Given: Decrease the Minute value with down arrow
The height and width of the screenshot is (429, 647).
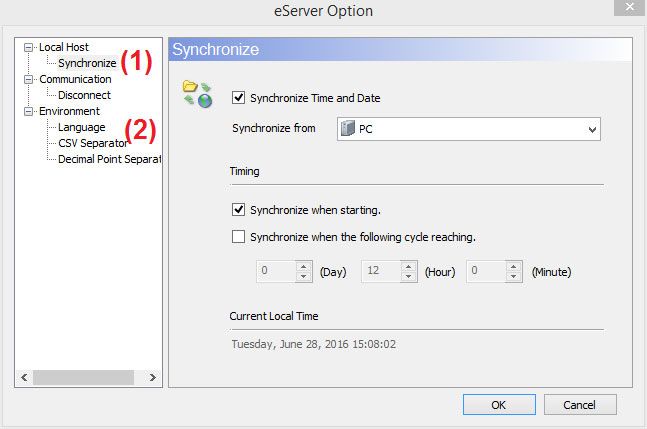Looking at the screenshot, I should coord(513,276).
